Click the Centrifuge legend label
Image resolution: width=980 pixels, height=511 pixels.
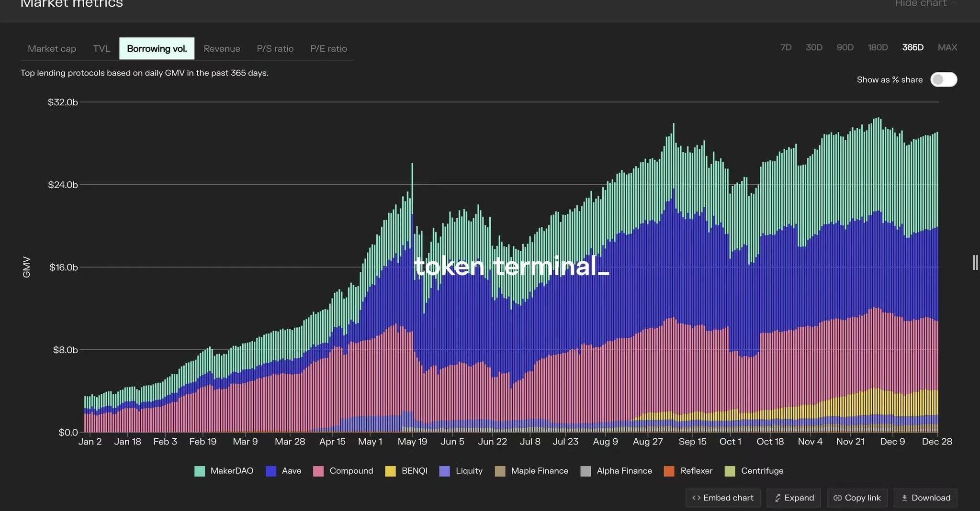click(762, 471)
